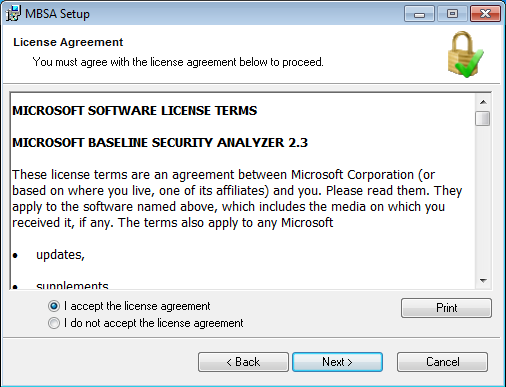Continue setup with the Next button
506x387 pixels.
(337, 362)
